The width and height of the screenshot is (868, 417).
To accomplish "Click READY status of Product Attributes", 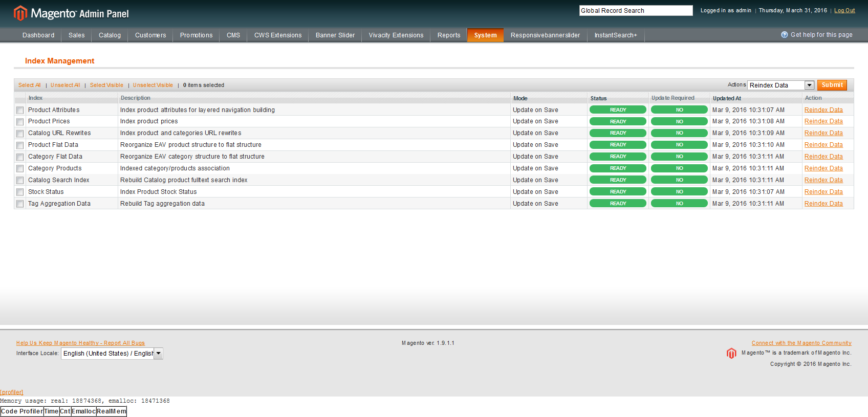I will click(618, 110).
